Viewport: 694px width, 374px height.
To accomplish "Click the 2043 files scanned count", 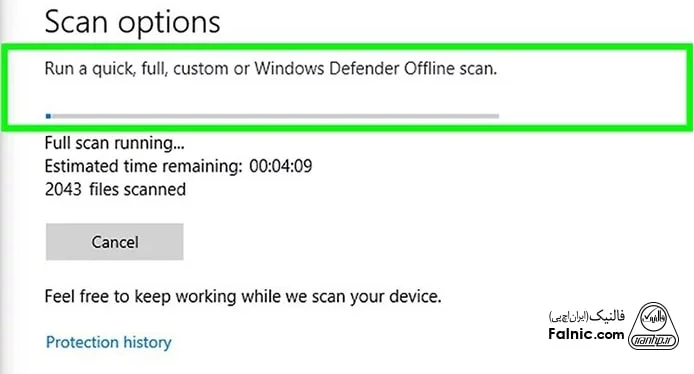I will coord(63,189).
